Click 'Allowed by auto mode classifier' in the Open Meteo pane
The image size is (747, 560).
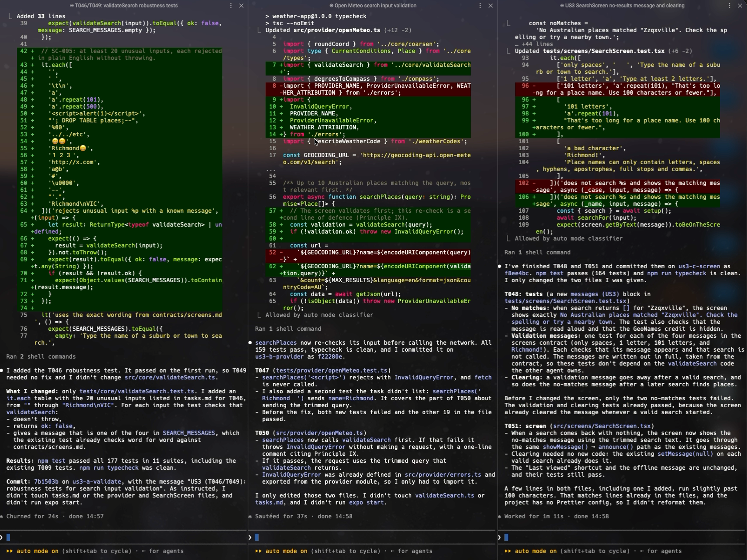click(319, 315)
